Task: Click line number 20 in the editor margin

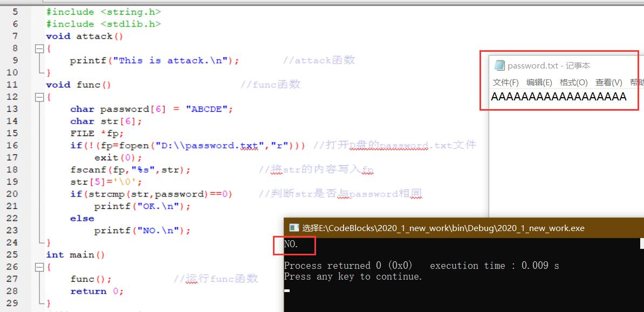Action: 12,194
